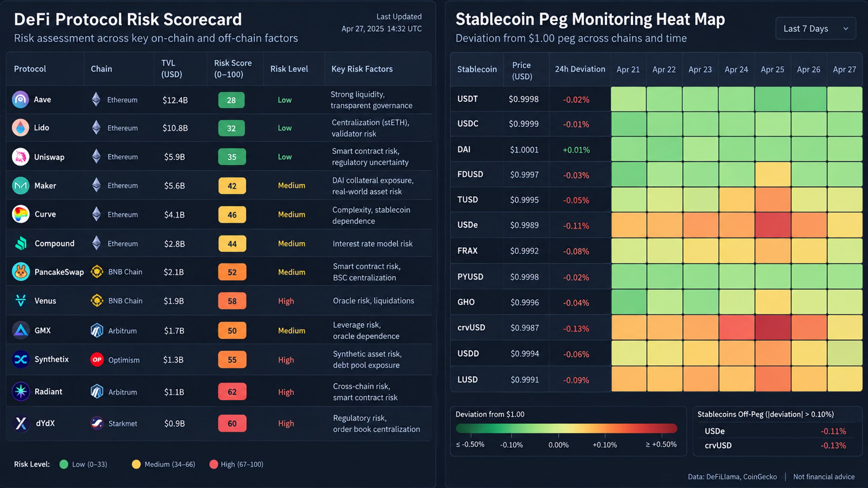Click the LUSD stablecoin row label
The height and width of the screenshot is (488, 868).
click(468, 380)
